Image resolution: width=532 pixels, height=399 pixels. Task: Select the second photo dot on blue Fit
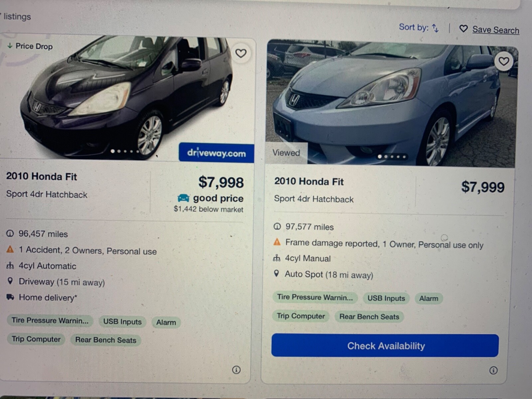pos(386,157)
